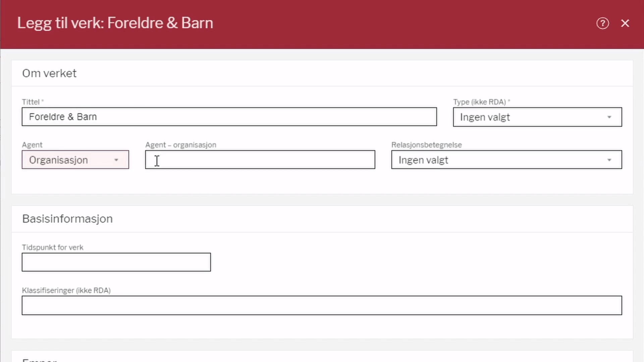Click the Om verket section header
This screenshot has height=362, width=644.
coord(49,73)
